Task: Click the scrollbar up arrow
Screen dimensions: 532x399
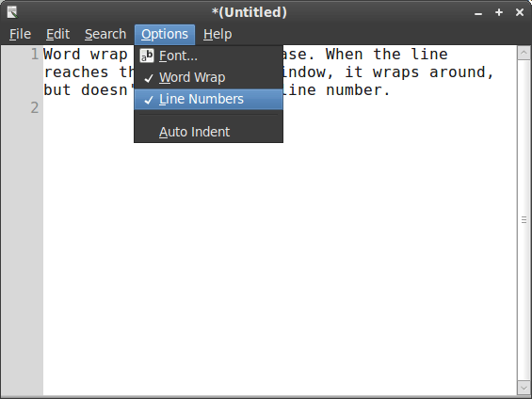Action: click(524, 53)
